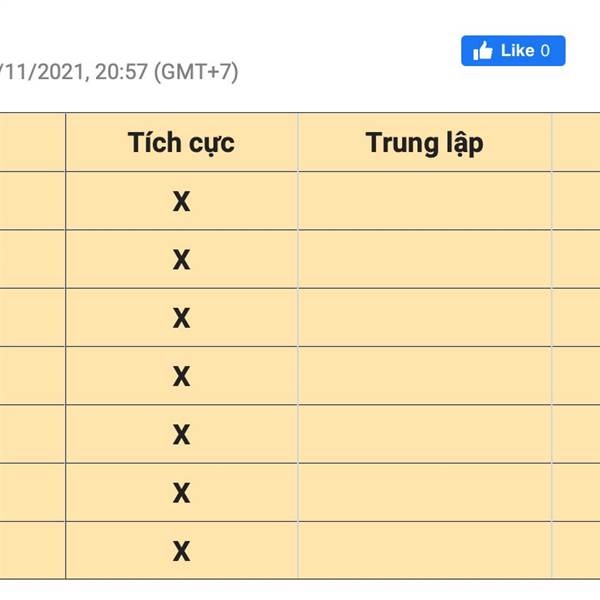600x600 pixels.
Task: Select empty Trung lập cell in sixth row
Action: 425,492
